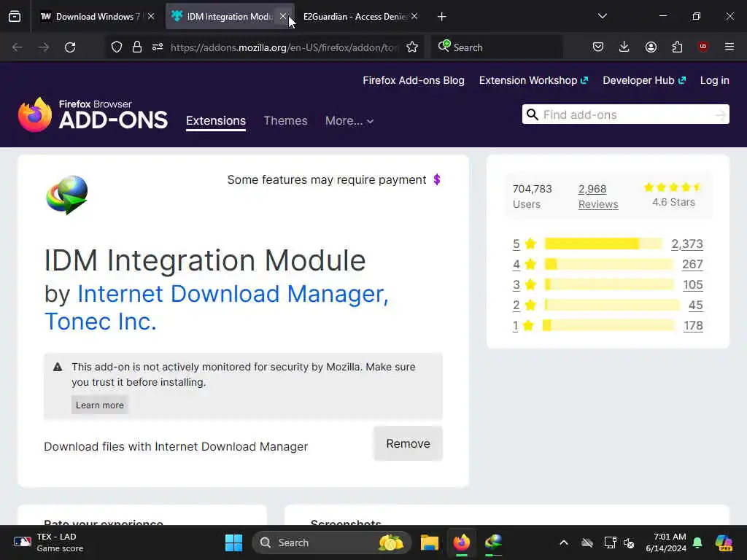Bookmark this page with the star icon
The height and width of the screenshot is (560, 747).
pyautogui.click(x=412, y=47)
